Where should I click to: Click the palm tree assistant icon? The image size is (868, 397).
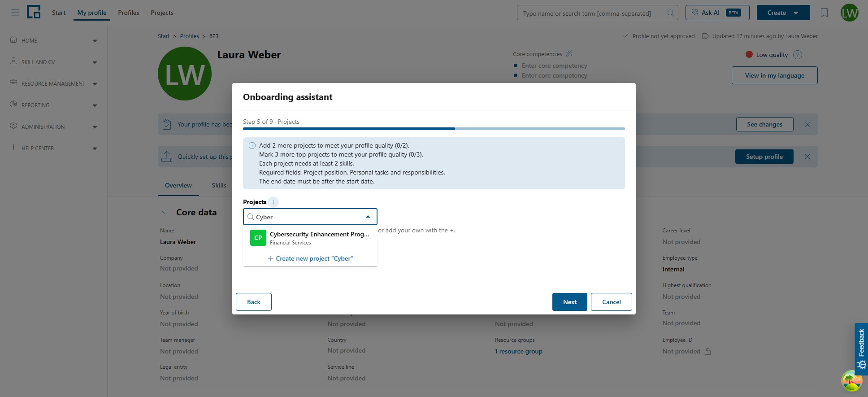pos(851,381)
